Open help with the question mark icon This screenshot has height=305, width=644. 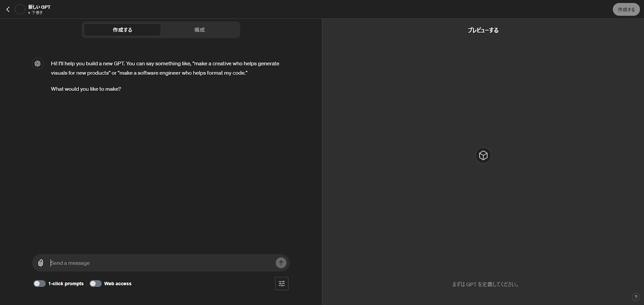point(636,297)
